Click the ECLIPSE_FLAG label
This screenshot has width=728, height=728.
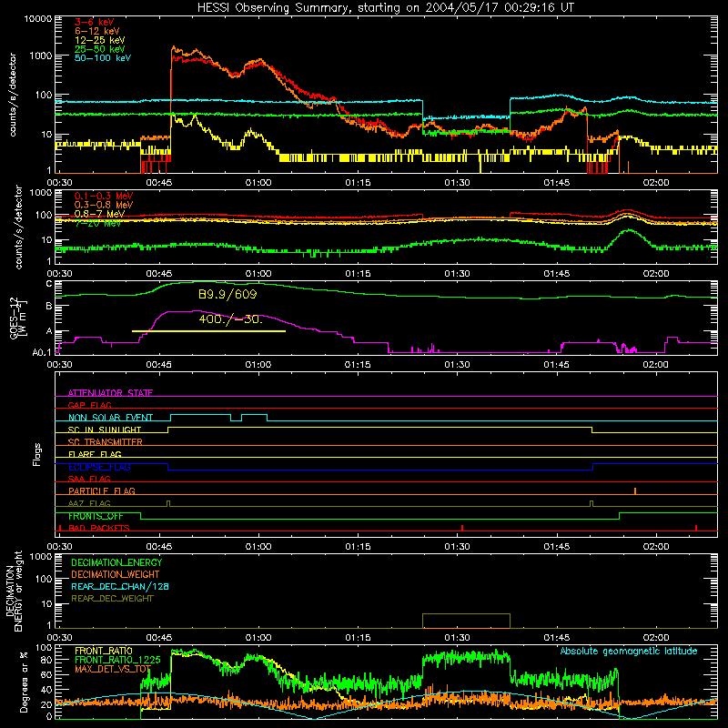click(x=99, y=467)
